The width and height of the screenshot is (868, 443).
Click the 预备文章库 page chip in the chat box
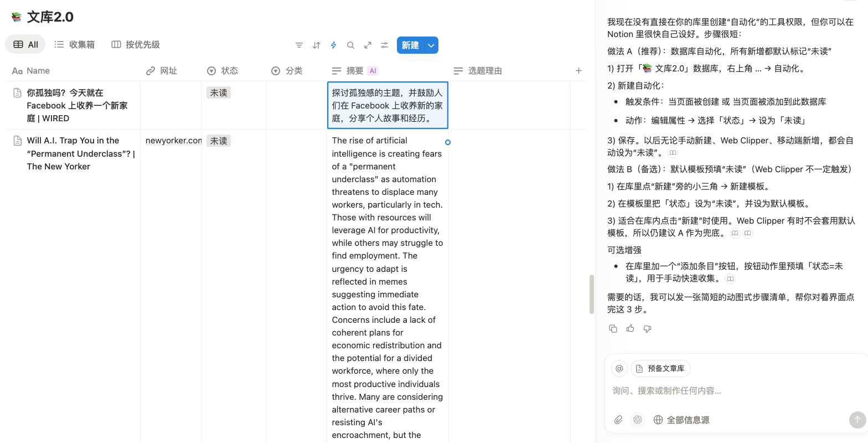tap(660, 368)
